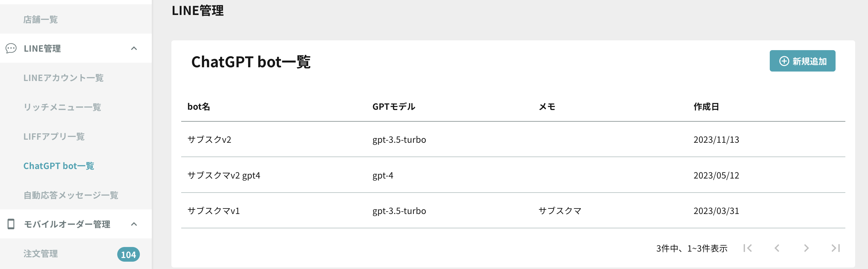This screenshot has width=868, height=269.
Task: Collapse the LINE管理 section chevron
Action: 134,49
